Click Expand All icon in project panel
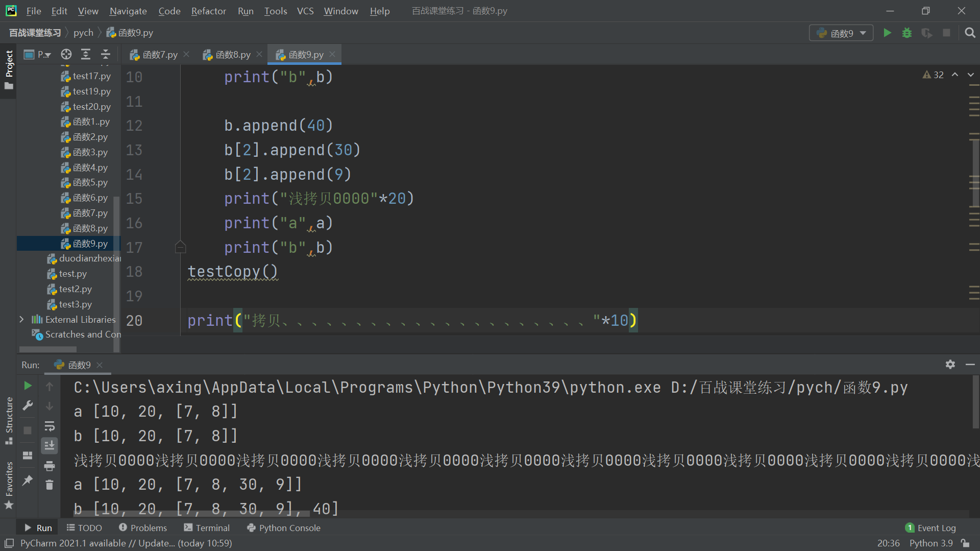Screen dimensions: 980x551 (x=86, y=55)
